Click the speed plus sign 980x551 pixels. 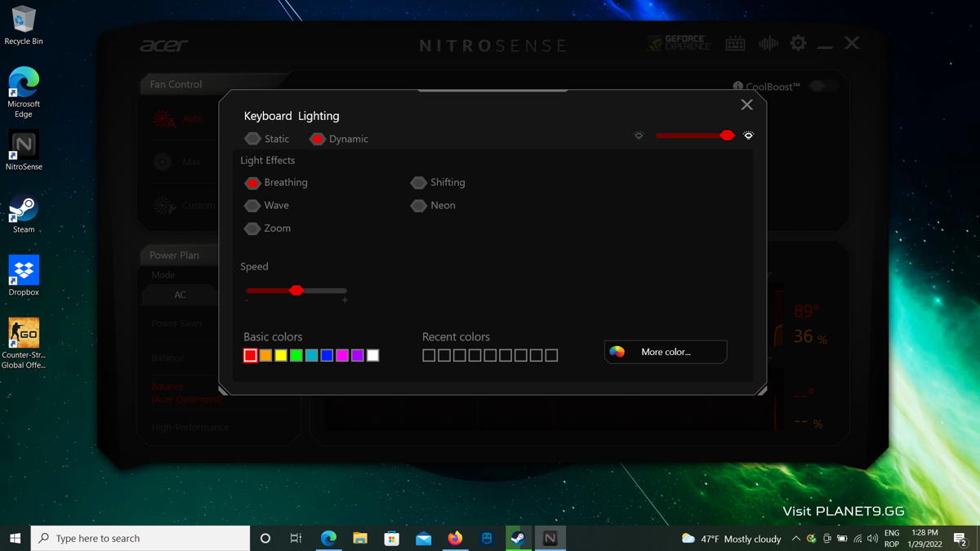(345, 300)
